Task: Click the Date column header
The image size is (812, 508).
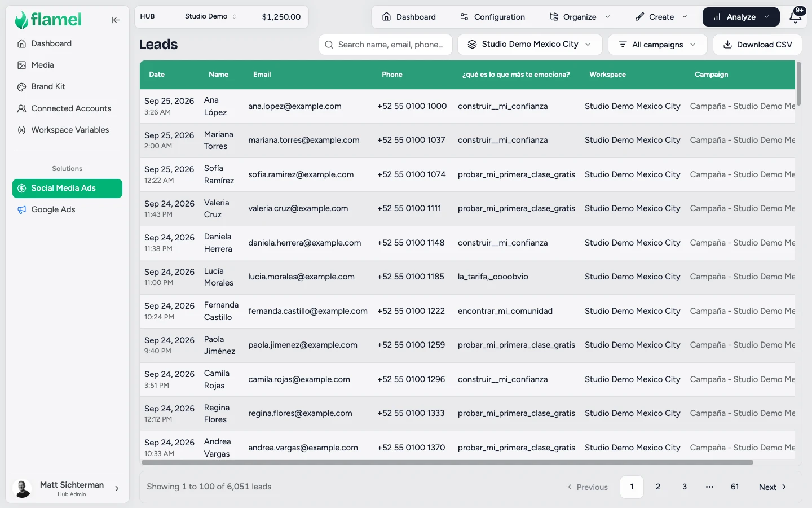Action: click(x=157, y=75)
